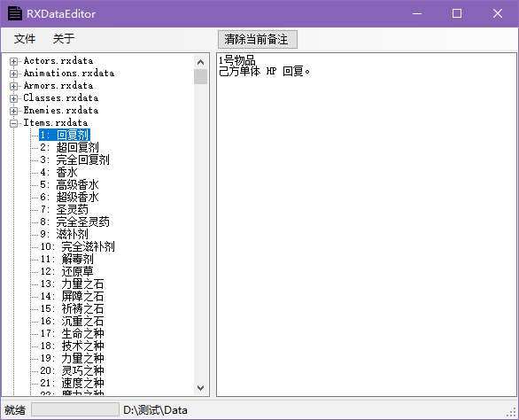The width and height of the screenshot is (519, 420).
Task: Maximize the RXDataEditor window
Action: pyautogui.click(x=457, y=13)
